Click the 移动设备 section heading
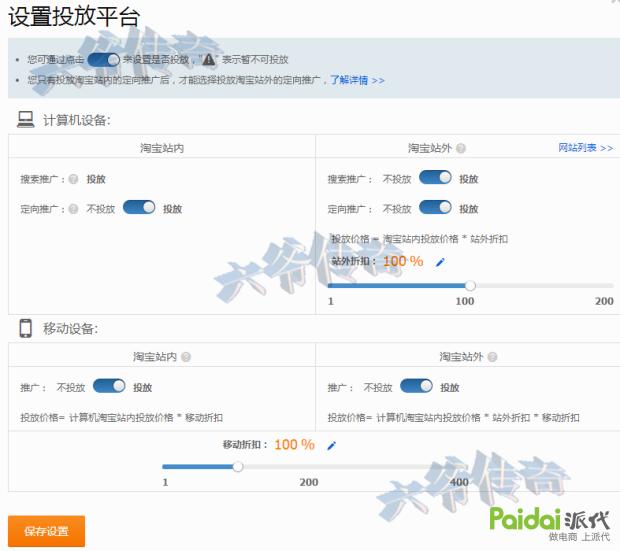 click(70, 329)
